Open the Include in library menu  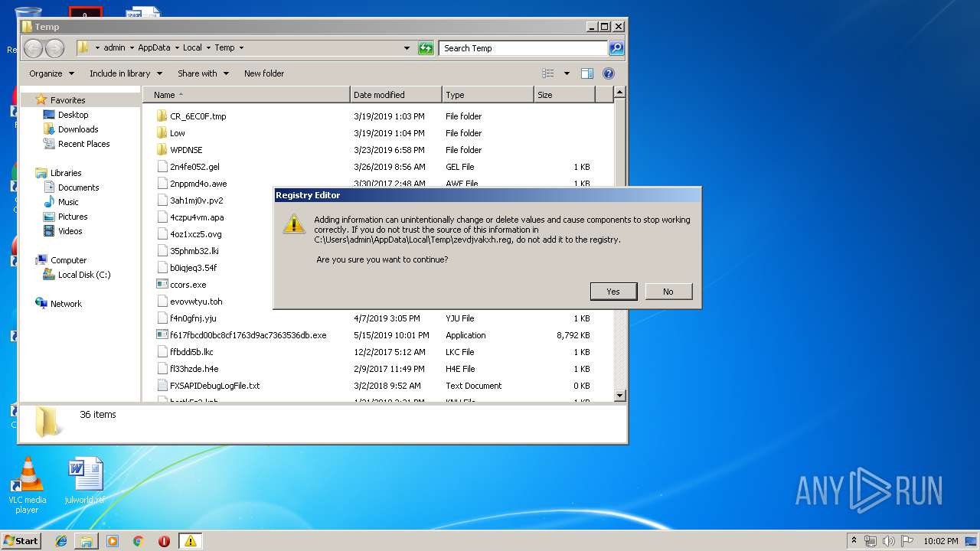126,73
